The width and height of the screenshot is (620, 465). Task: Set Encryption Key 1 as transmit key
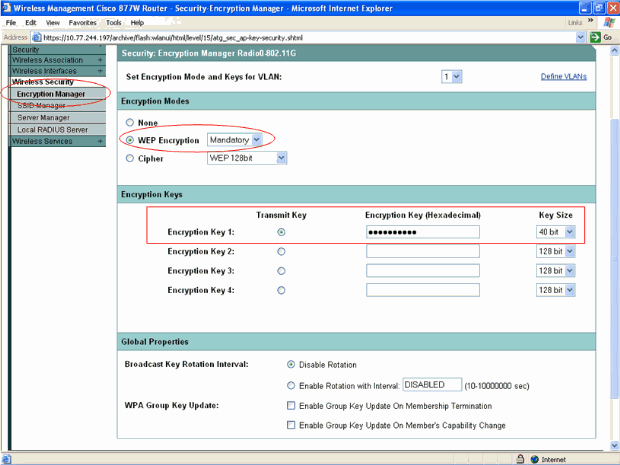coord(281,232)
